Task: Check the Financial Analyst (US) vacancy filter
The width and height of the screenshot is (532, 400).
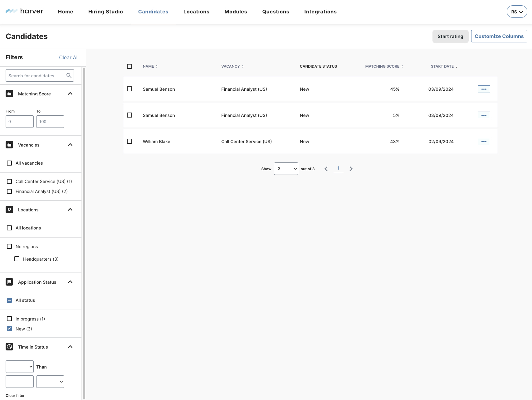Action: click(9, 191)
